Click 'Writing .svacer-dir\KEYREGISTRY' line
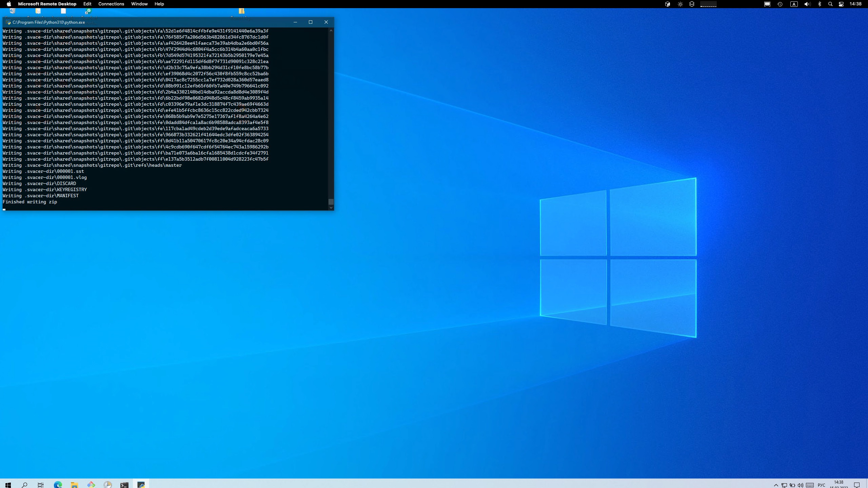This screenshot has width=868, height=488. pos(45,190)
